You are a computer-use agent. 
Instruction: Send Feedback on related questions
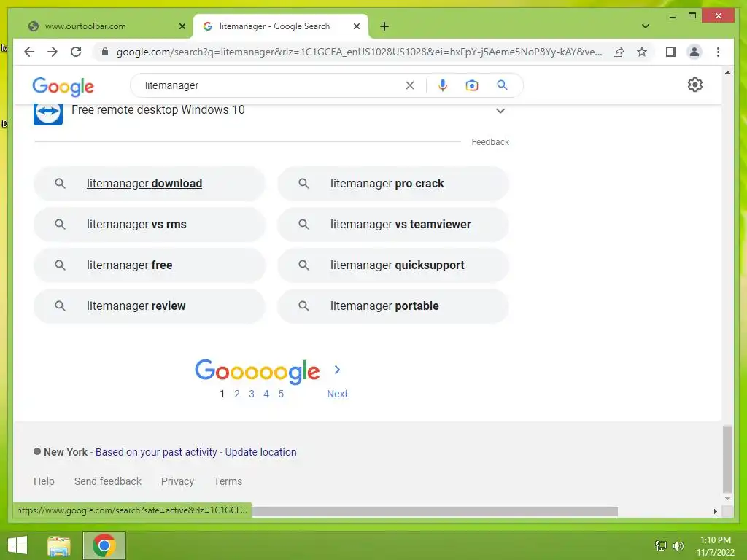[x=489, y=142]
